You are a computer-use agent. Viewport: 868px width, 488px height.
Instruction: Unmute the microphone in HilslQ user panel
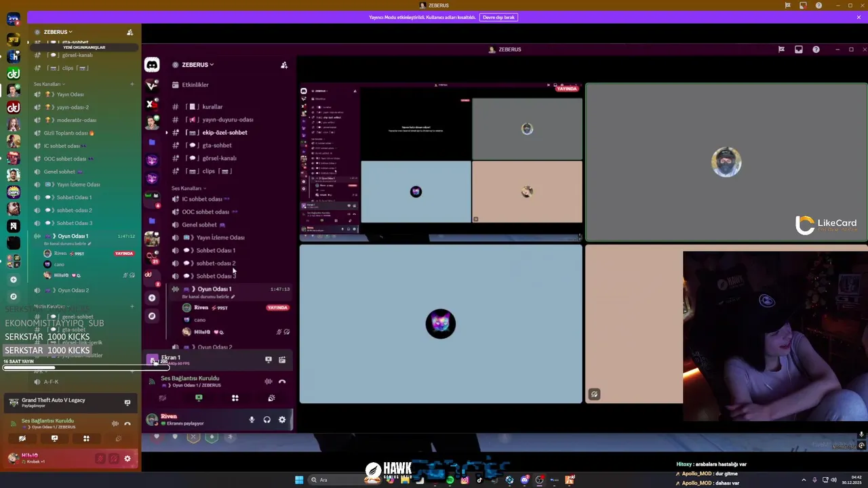click(x=100, y=459)
